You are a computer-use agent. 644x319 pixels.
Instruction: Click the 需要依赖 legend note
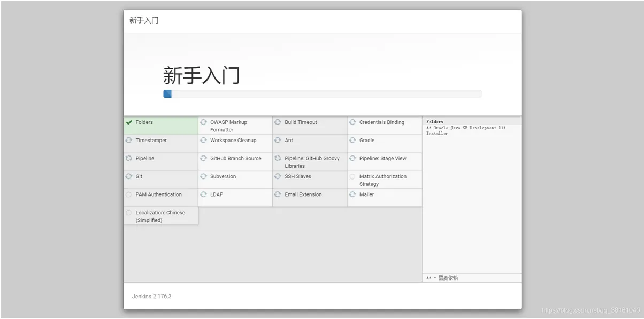point(442,278)
